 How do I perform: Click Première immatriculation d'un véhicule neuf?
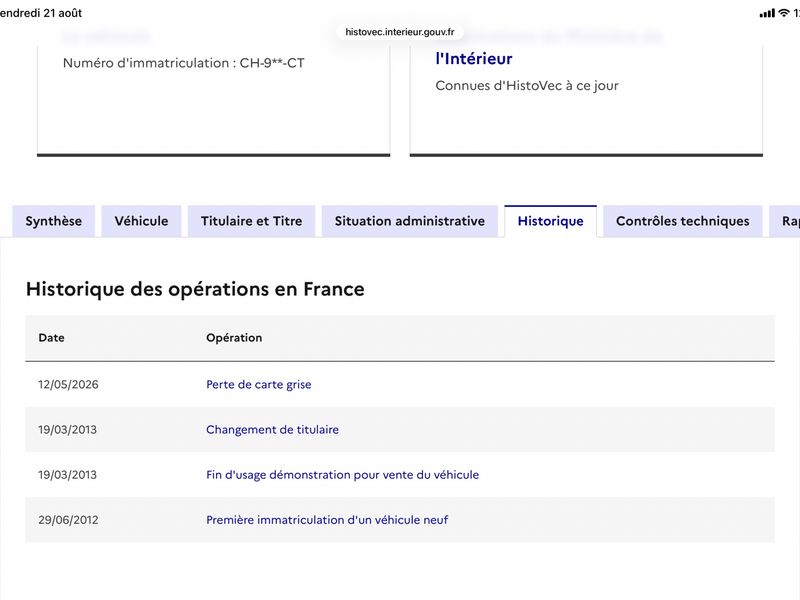coord(327,520)
